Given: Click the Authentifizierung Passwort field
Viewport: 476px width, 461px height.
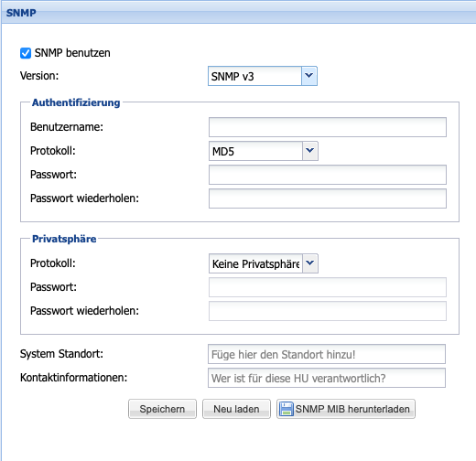Looking at the screenshot, I should coord(328,175).
